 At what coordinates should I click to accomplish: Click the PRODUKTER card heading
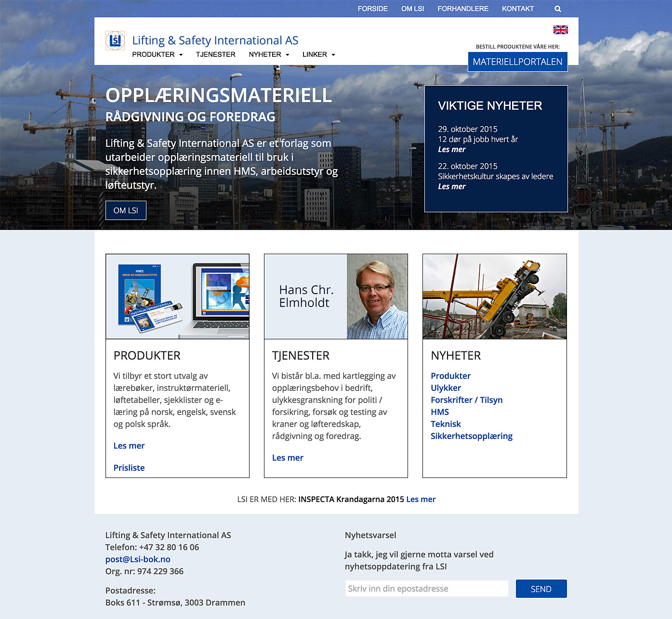pyautogui.click(x=147, y=356)
